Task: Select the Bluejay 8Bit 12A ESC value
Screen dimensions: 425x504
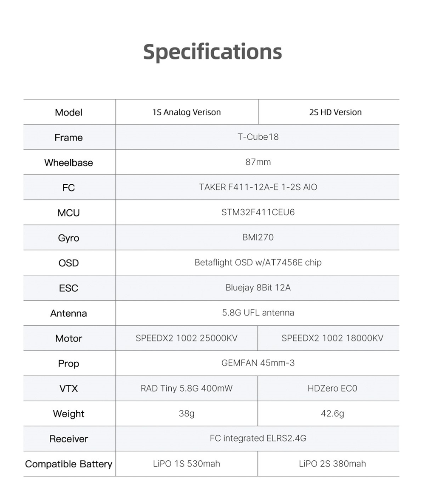Action: coord(258,287)
